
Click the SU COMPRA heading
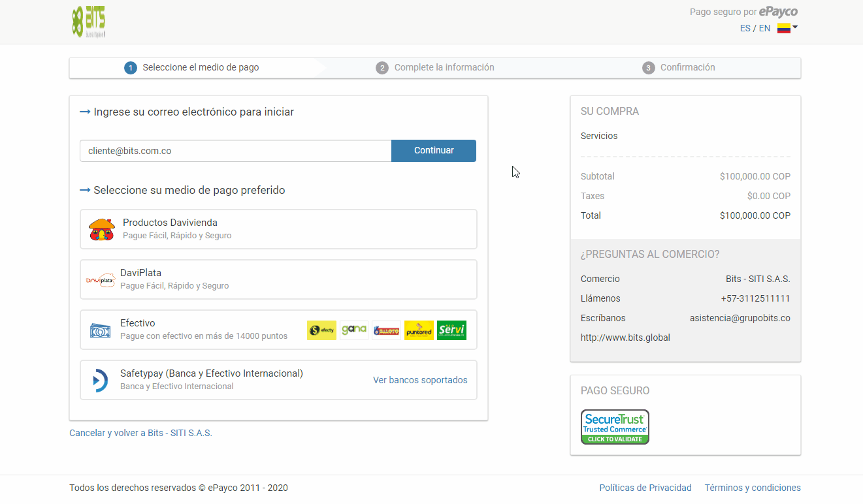pyautogui.click(x=610, y=112)
